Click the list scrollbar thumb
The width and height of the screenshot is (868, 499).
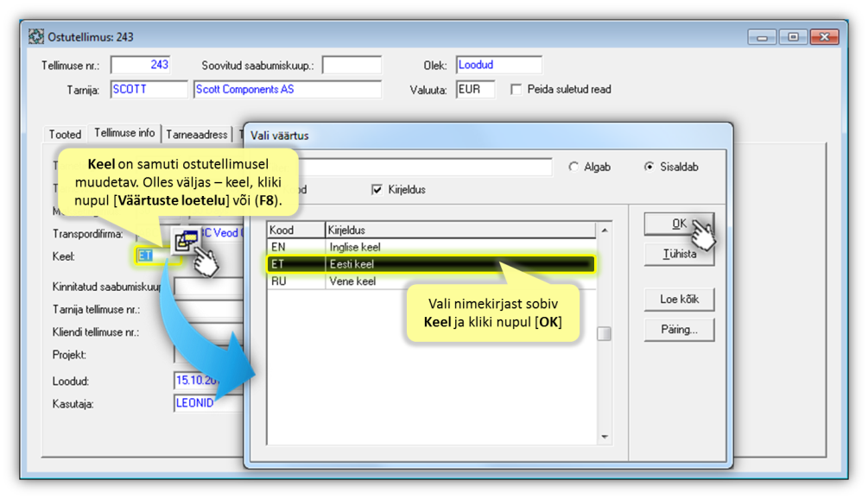coord(605,334)
